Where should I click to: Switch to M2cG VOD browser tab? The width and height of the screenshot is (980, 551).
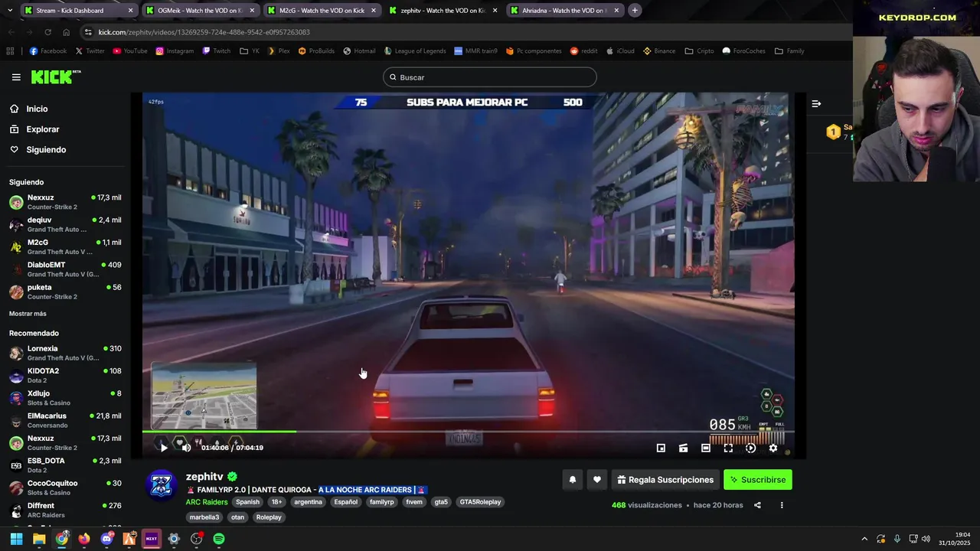point(322,11)
